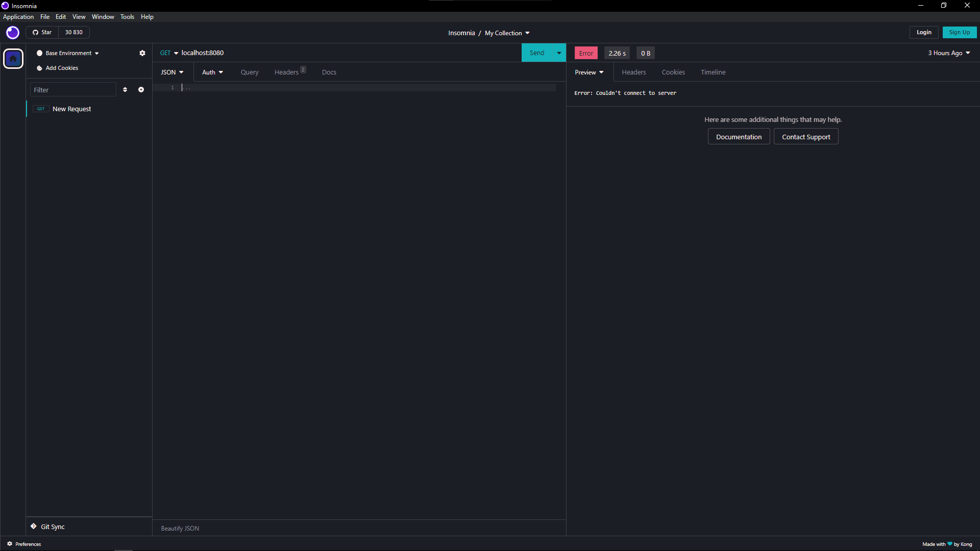The image size is (980, 551).
Task: Switch to the response Timeline tab
Action: [713, 72]
